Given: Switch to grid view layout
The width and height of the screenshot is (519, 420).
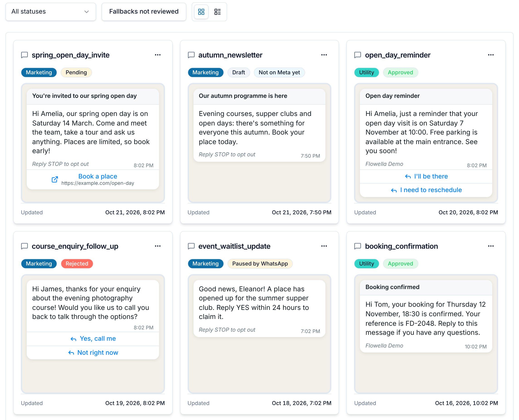Looking at the screenshot, I should coord(201,12).
